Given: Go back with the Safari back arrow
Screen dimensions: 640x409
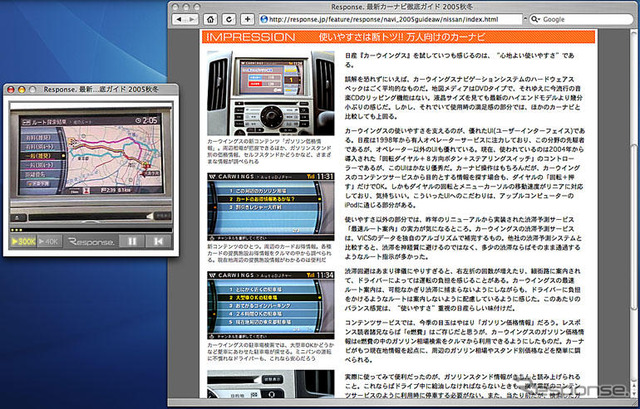Looking at the screenshot, I should [x=179, y=19].
